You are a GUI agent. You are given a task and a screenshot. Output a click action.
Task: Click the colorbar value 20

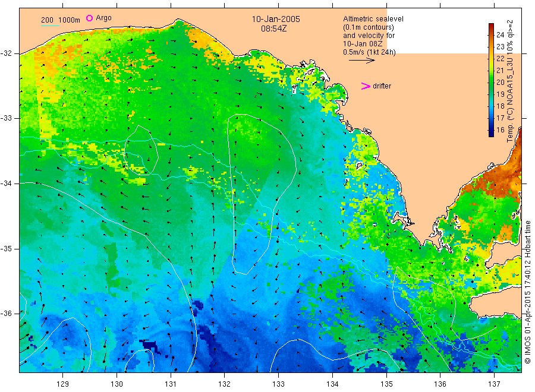point(500,82)
